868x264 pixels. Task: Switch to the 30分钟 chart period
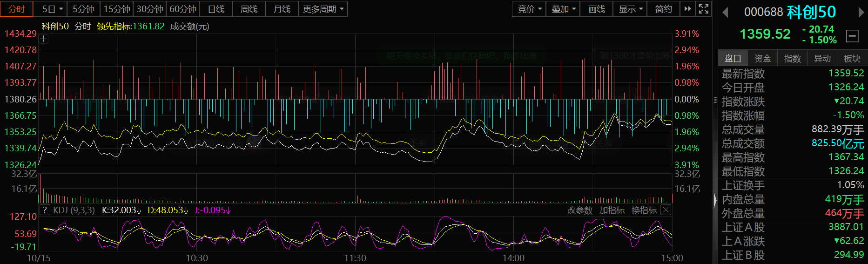[x=150, y=9]
